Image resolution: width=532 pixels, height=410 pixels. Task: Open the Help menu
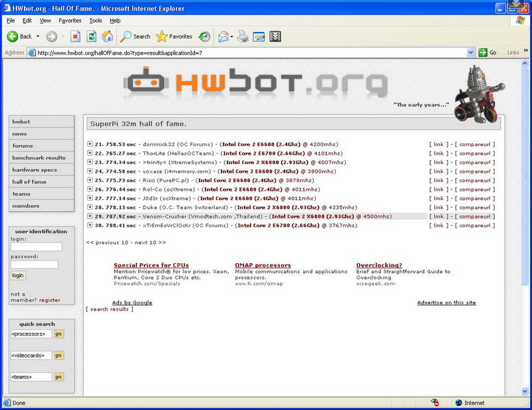tap(115, 21)
